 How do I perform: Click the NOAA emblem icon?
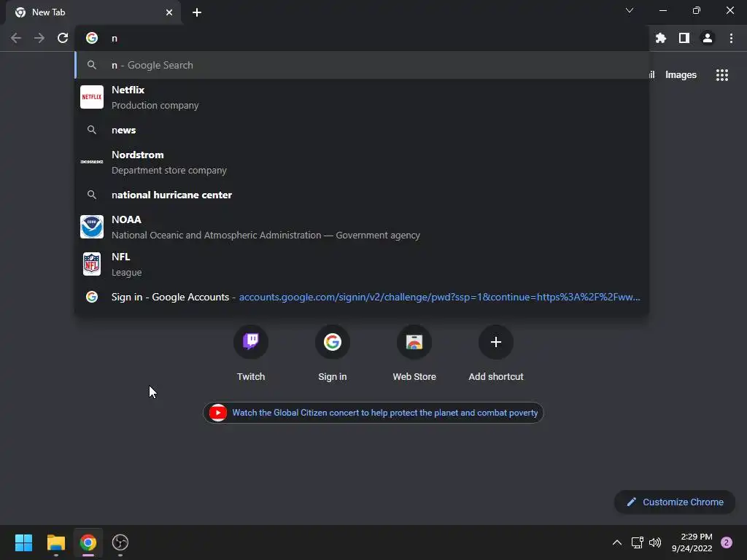(92, 227)
